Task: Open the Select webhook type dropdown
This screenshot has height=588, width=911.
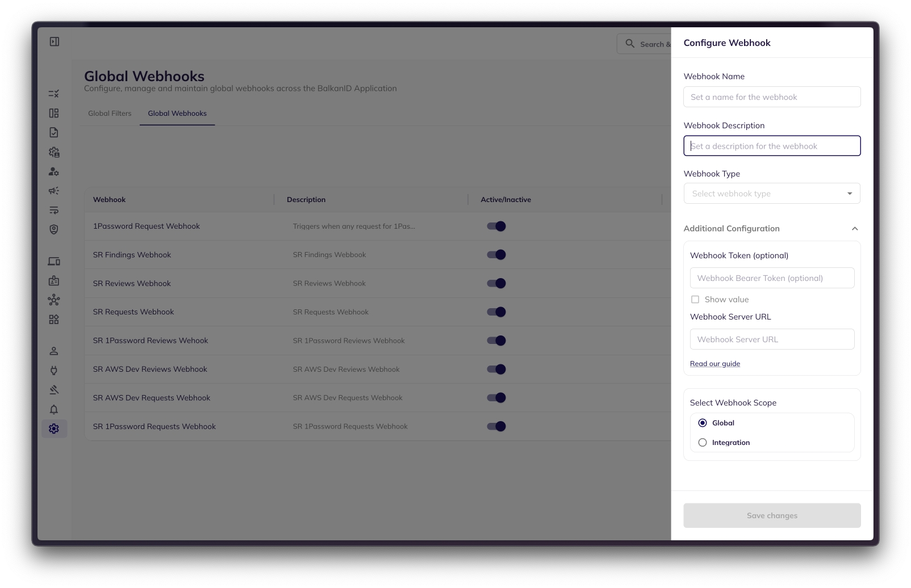Action: 771,194
